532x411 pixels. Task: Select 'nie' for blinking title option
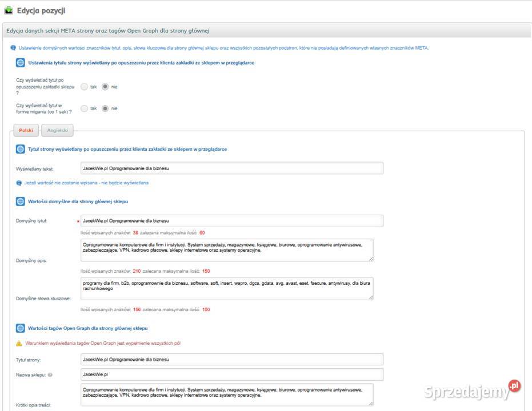click(x=105, y=108)
